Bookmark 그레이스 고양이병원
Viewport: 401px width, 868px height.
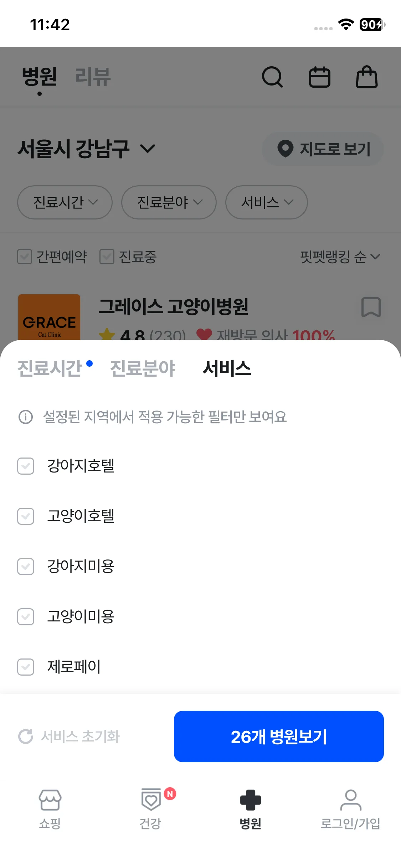click(x=371, y=307)
